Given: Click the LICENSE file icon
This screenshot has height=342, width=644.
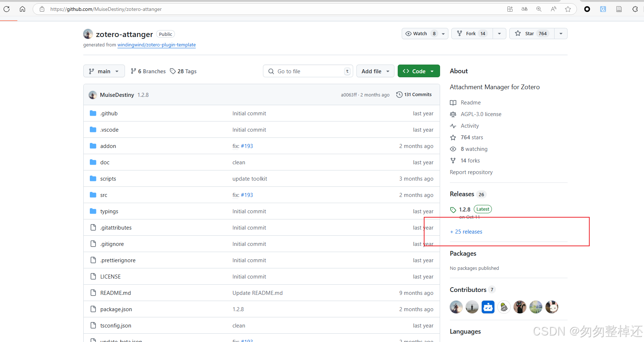Looking at the screenshot, I should point(93,276).
